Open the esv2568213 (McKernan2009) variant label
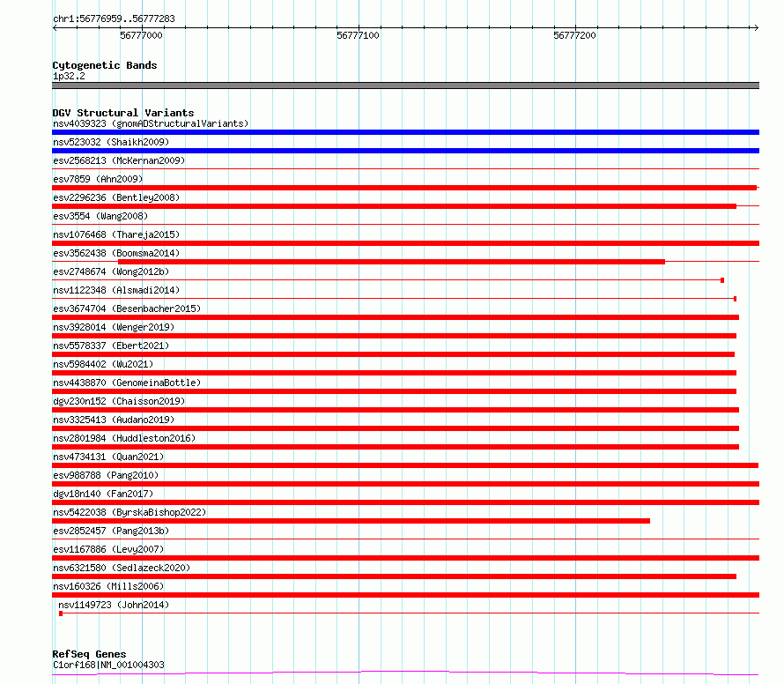Screen dimensions: 784x684 [x=119, y=160]
